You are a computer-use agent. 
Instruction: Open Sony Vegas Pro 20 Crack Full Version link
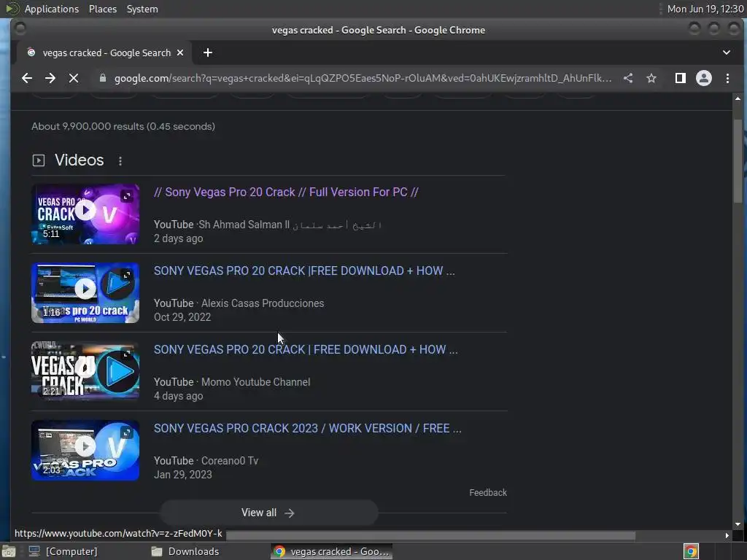coord(286,192)
